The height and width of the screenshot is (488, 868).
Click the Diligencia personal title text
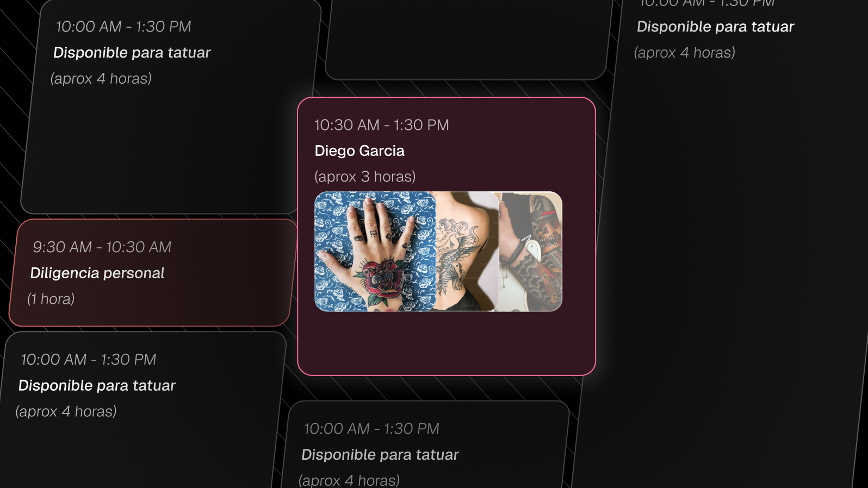97,273
